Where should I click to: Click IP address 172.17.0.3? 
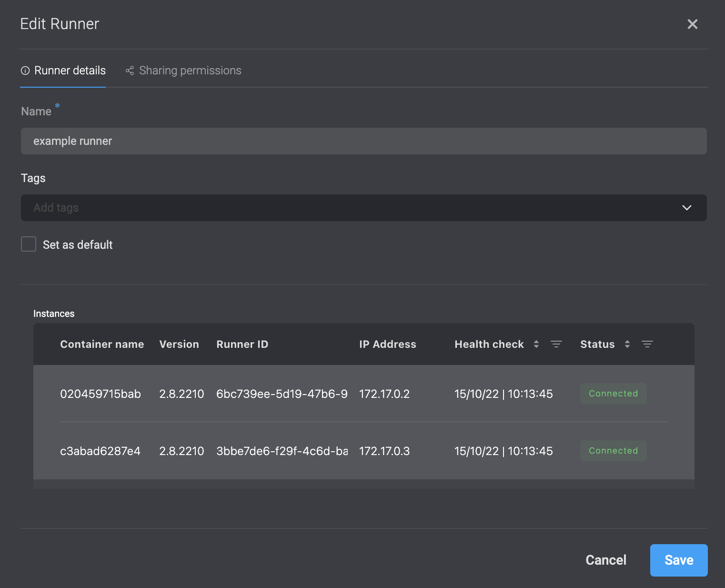click(384, 451)
